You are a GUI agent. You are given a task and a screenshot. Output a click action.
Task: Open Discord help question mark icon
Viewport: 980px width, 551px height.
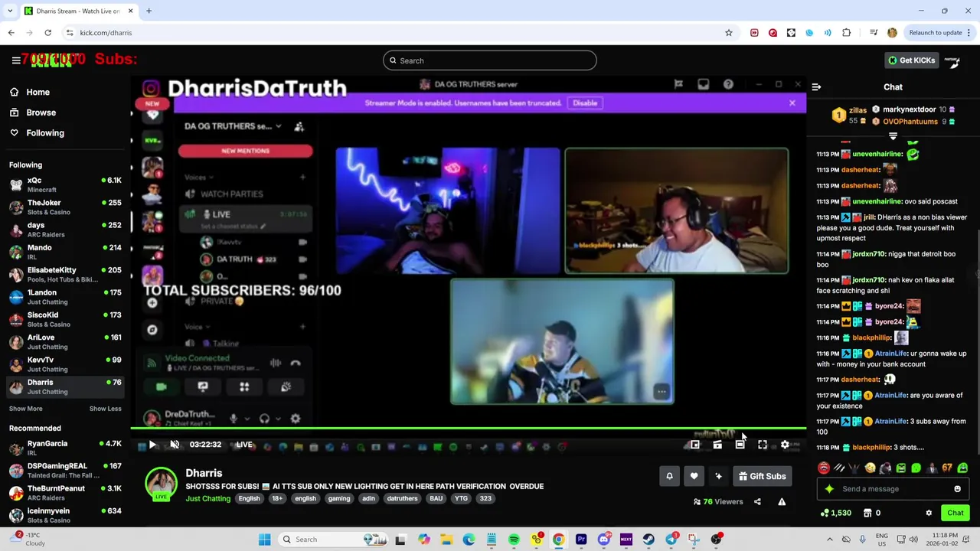click(728, 84)
